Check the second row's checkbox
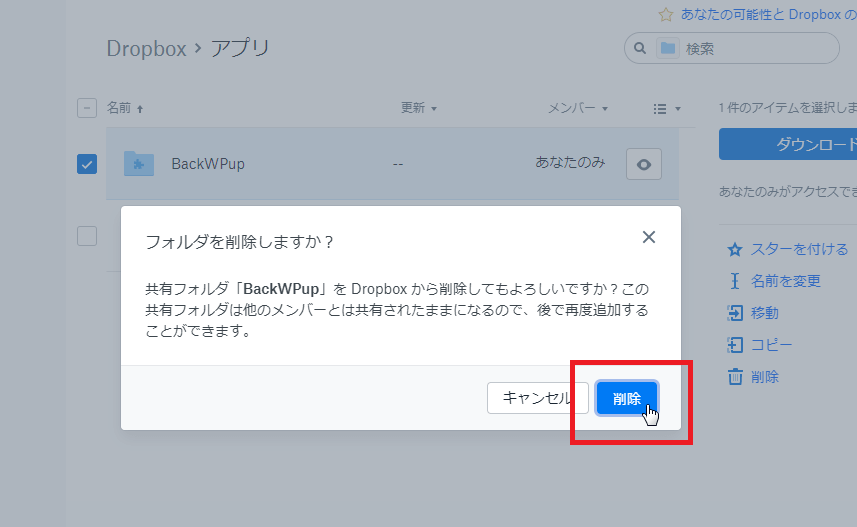The image size is (857, 527). tap(87, 236)
